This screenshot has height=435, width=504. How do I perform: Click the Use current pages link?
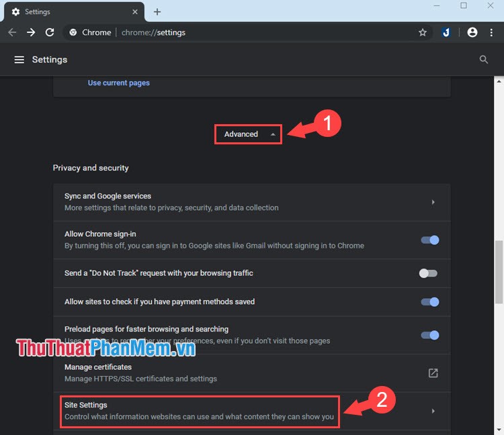(118, 83)
